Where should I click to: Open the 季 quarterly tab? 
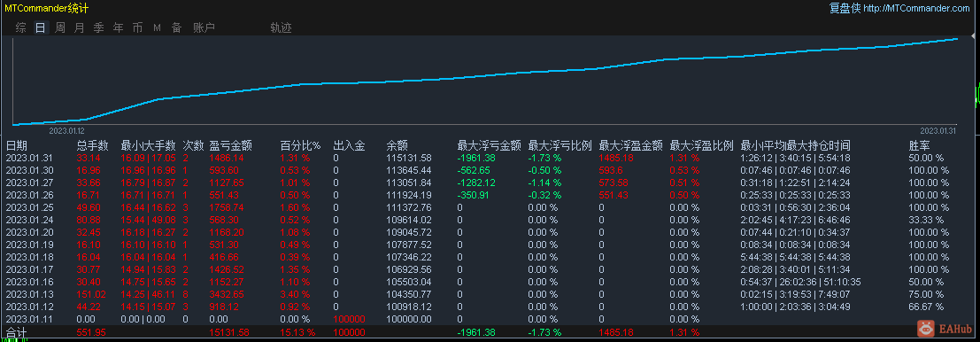99,27
